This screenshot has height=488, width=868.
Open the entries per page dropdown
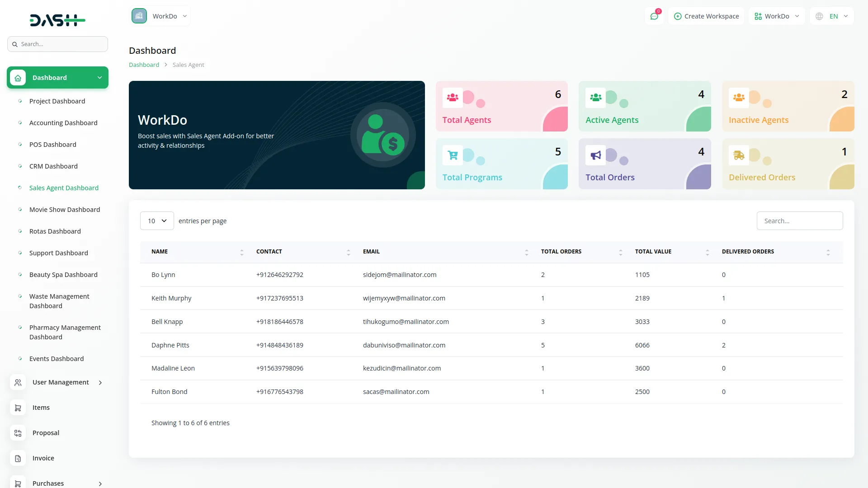157,221
